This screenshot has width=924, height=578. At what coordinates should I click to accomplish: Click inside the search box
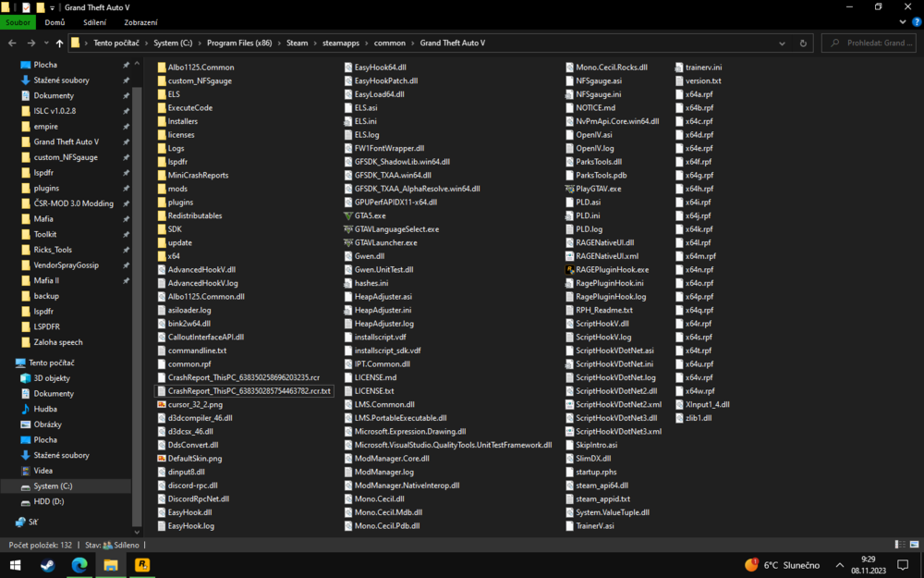[x=878, y=43]
